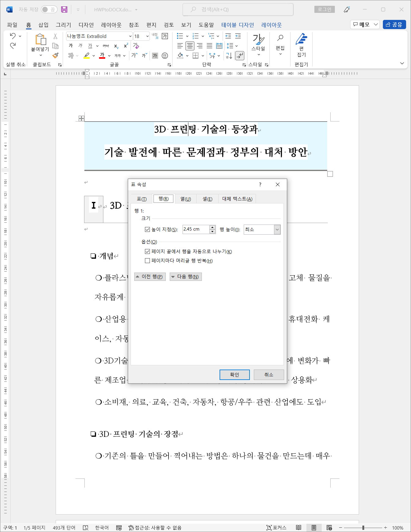
Task: Increase font size icon
Action: [134, 55]
